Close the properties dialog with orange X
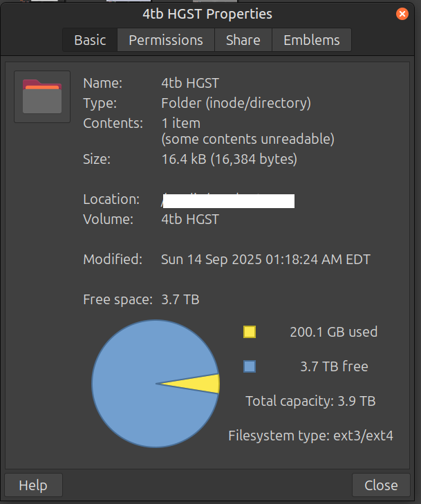This screenshot has height=504, width=421. click(402, 14)
